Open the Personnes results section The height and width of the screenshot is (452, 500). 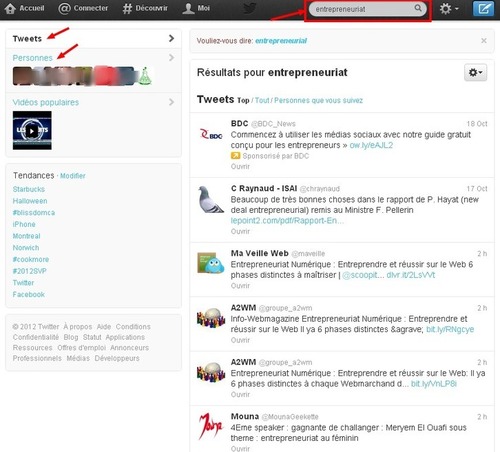[x=33, y=58]
